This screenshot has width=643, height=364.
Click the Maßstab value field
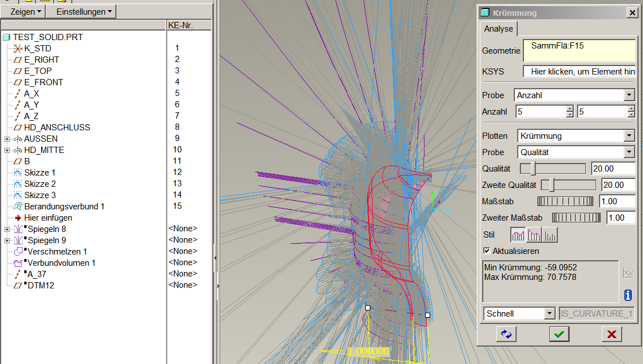pos(617,201)
